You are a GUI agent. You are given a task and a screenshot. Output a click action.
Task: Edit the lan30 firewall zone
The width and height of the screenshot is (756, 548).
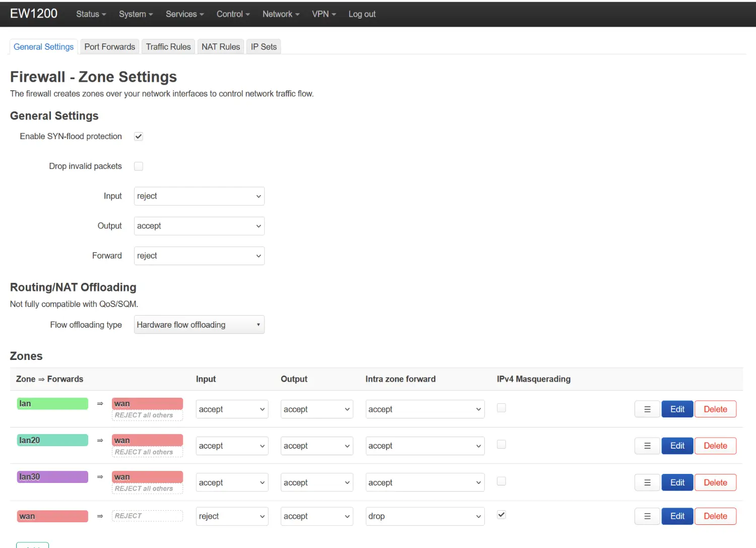[x=677, y=482]
